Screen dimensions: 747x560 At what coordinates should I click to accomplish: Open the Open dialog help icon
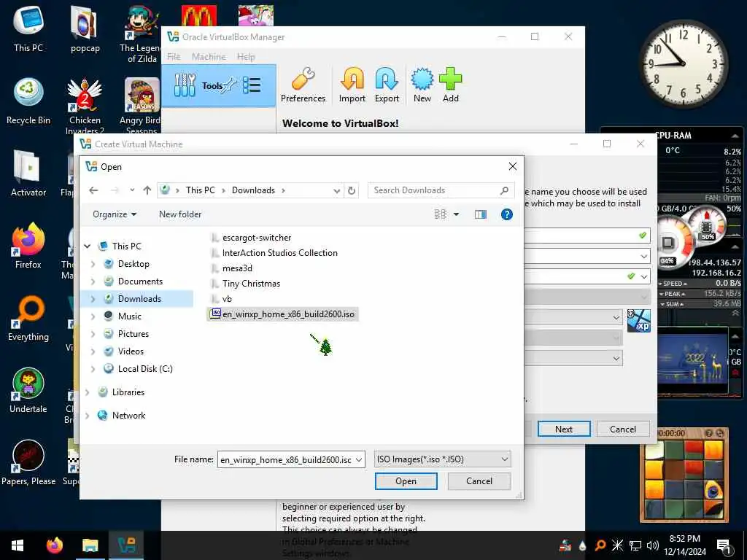(x=507, y=214)
